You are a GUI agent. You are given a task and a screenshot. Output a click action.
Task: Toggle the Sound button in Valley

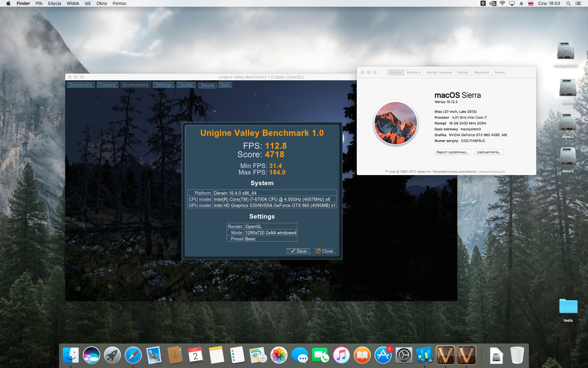[x=207, y=85]
